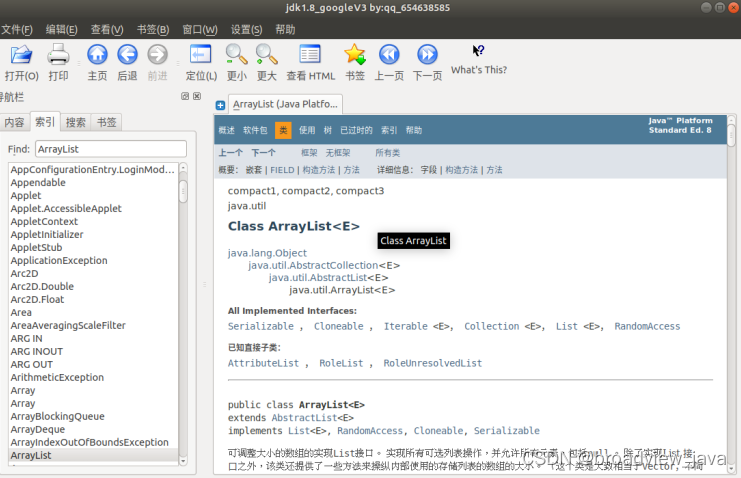741x478 pixels.
Task: Click the Bookmark star icon
Action: tap(355, 54)
